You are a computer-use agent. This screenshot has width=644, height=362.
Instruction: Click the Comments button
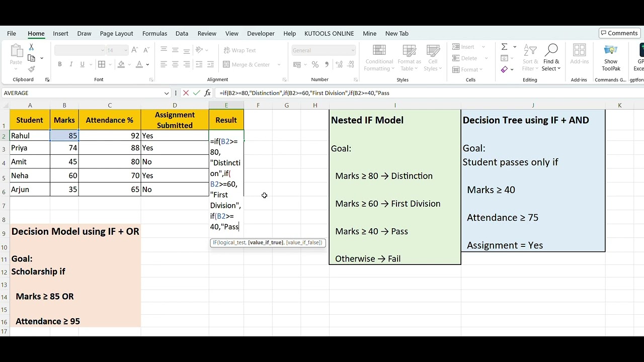619,33
